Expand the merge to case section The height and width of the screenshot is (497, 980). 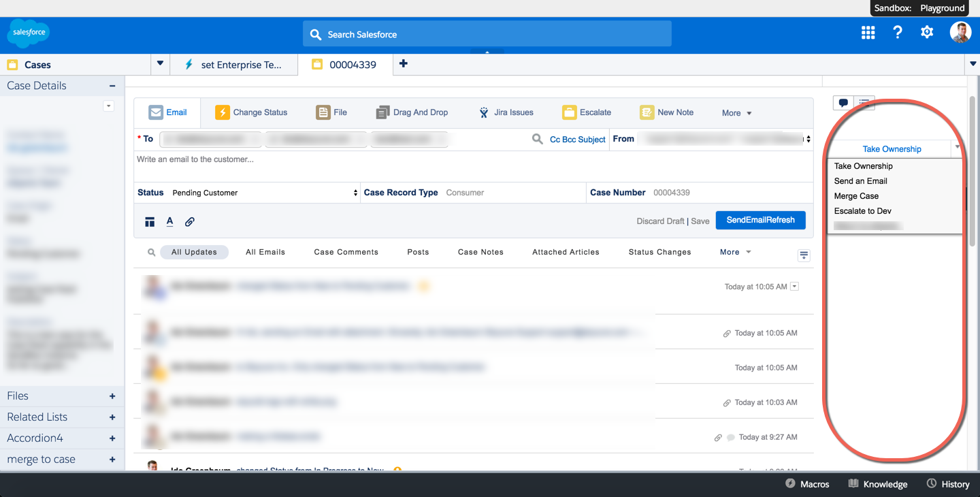tap(112, 460)
